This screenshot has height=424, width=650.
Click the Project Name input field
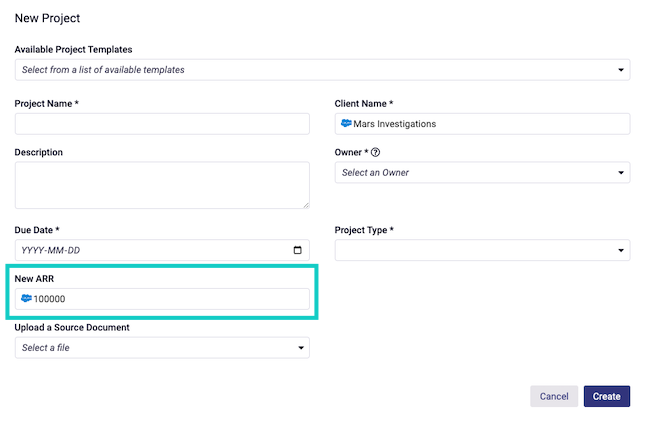click(x=162, y=124)
